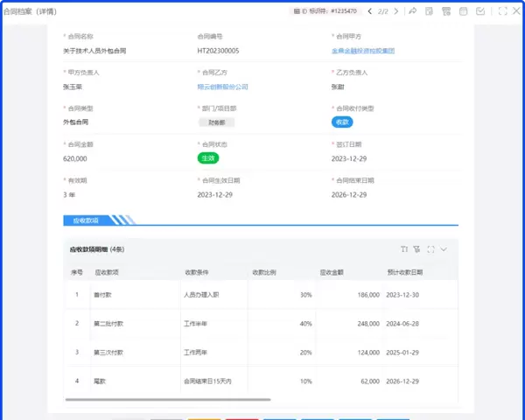Open the 金鼎金融投资控股集团 link
525x420 pixels.
point(363,52)
